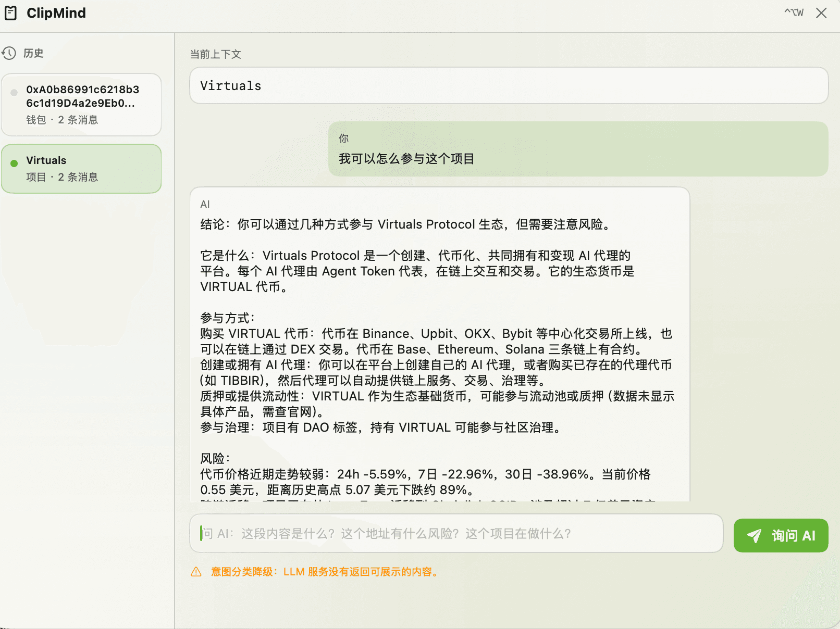This screenshot has width=840, height=629.
Task: Click the 参与方式 heading in the reply
Action: [228, 318]
